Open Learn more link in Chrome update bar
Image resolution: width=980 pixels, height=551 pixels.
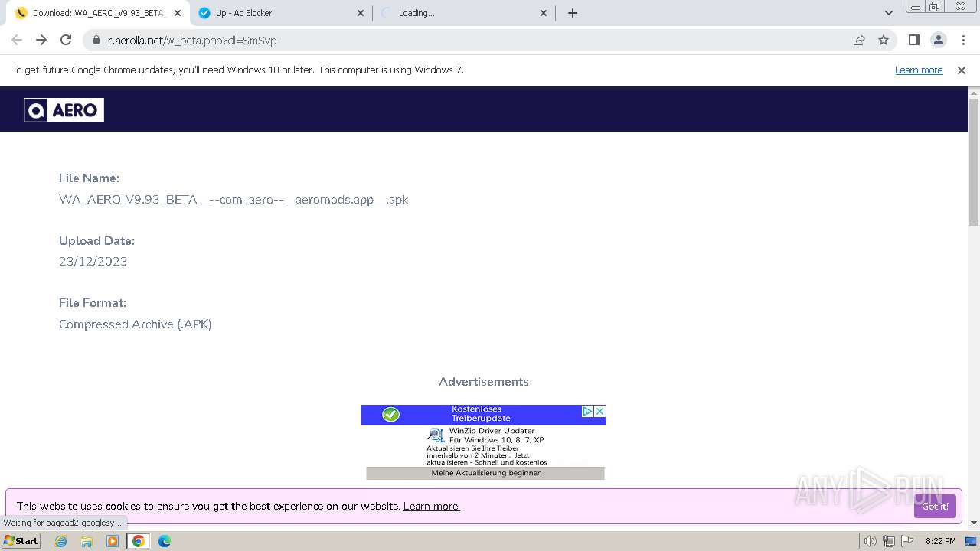919,70
